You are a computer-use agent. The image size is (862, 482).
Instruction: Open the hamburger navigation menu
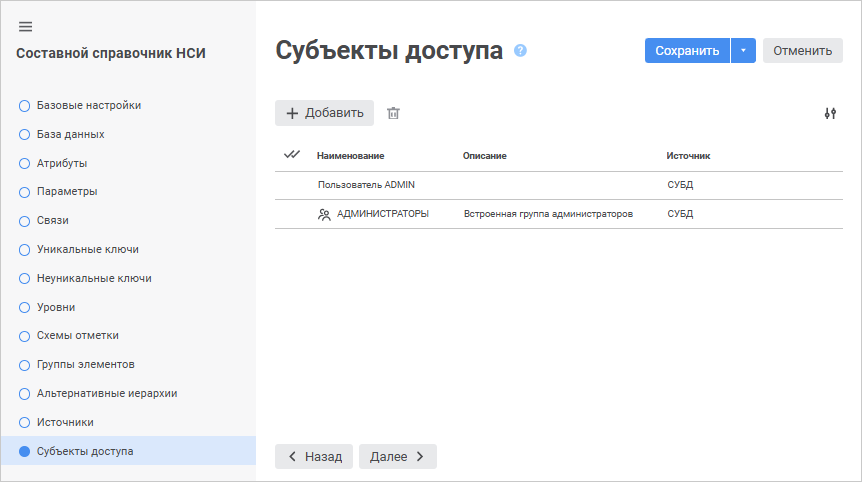(x=26, y=27)
